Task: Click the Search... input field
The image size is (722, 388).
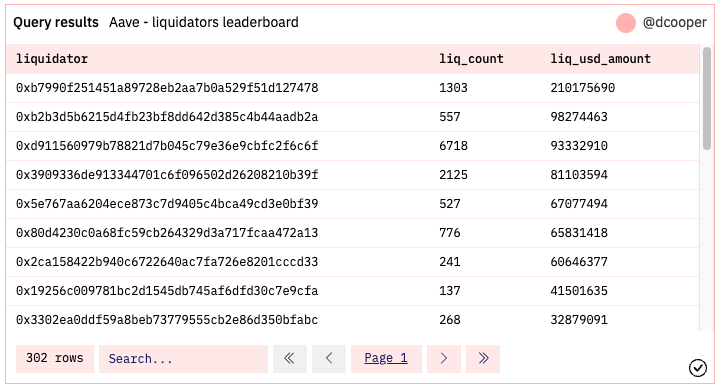Action: (183, 359)
